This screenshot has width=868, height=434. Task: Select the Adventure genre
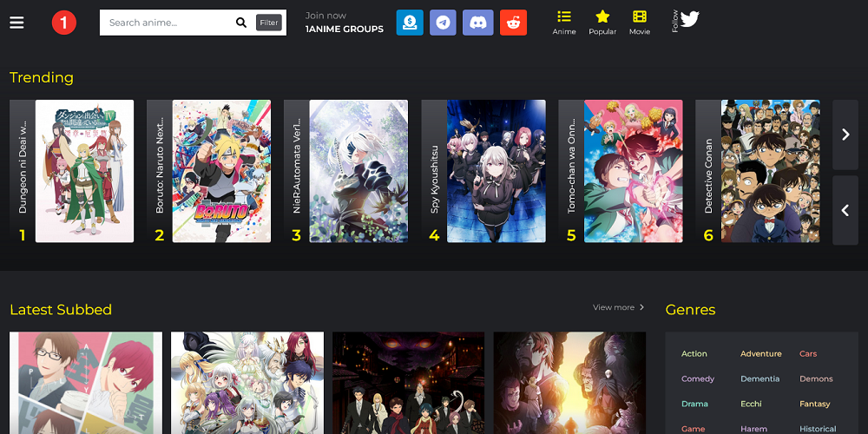click(x=761, y=354)
